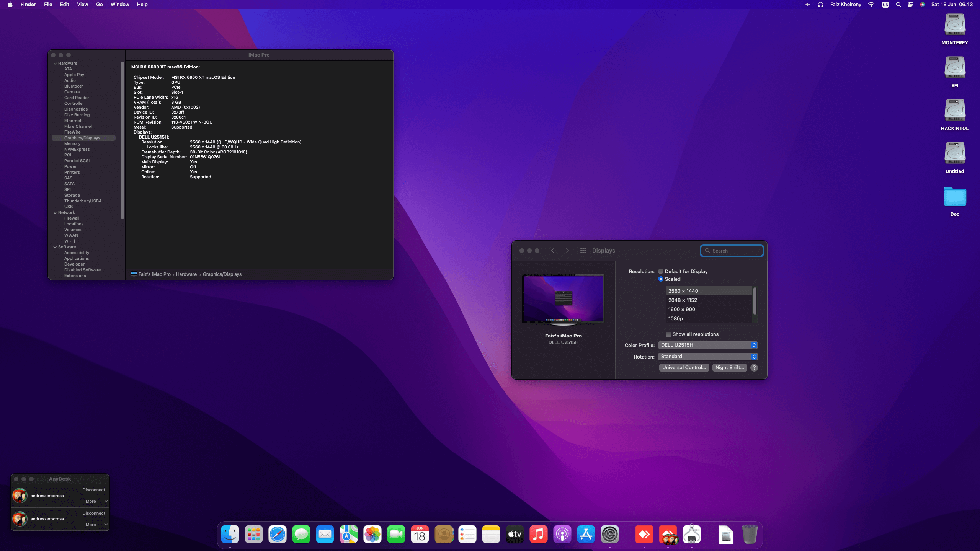This screenshot has width=980, height=551.
Task: Collapse the Hardware section in sidebar
Action: [x=55, y=64]
